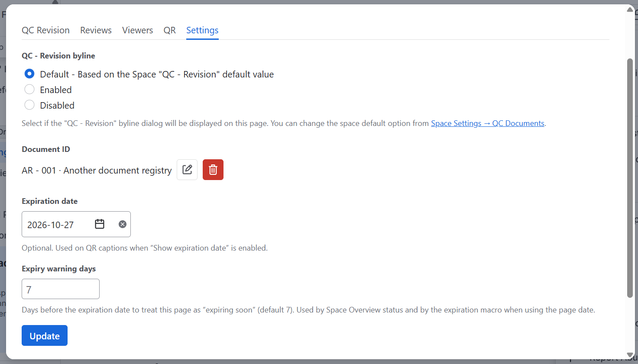Select the Default space-based byline option
Image resolution: width=638 pixels, height=364 pixels.
[29, 74]
